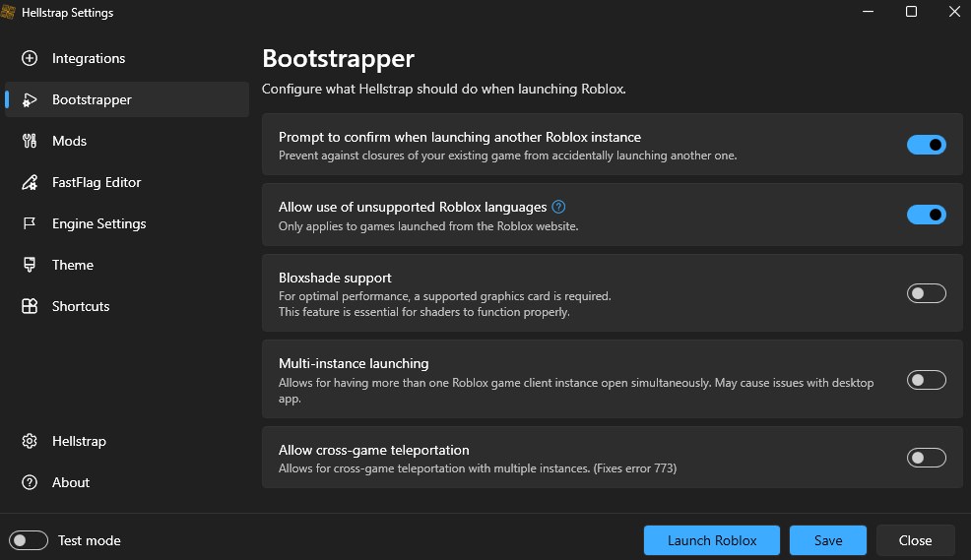Save the current settings
971x560 pixels.
coord(828,540)
